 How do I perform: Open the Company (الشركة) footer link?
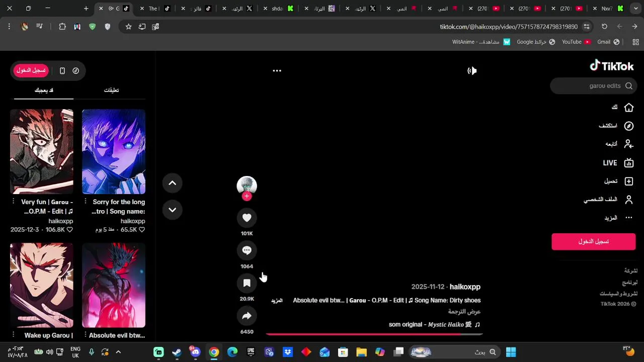(631, 270)
